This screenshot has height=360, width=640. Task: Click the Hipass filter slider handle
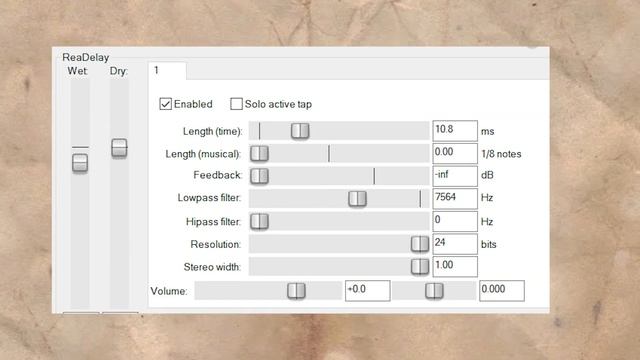point(259,222)
